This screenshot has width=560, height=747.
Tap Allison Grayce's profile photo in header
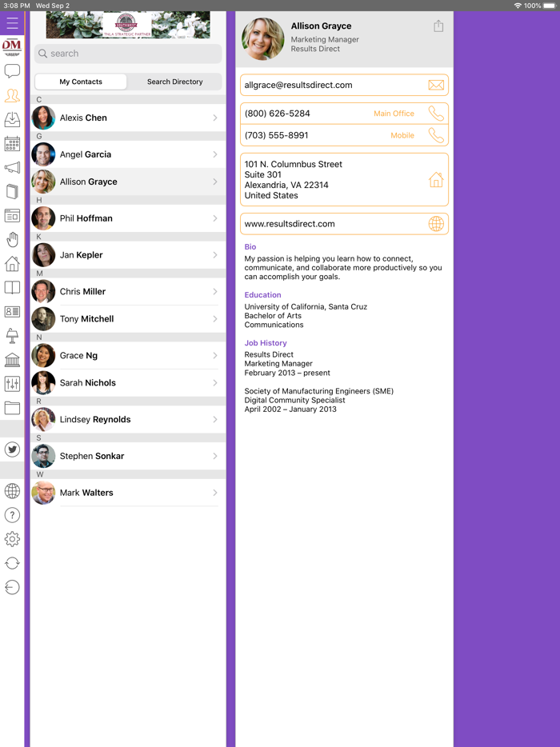click(x=263, y=39)
